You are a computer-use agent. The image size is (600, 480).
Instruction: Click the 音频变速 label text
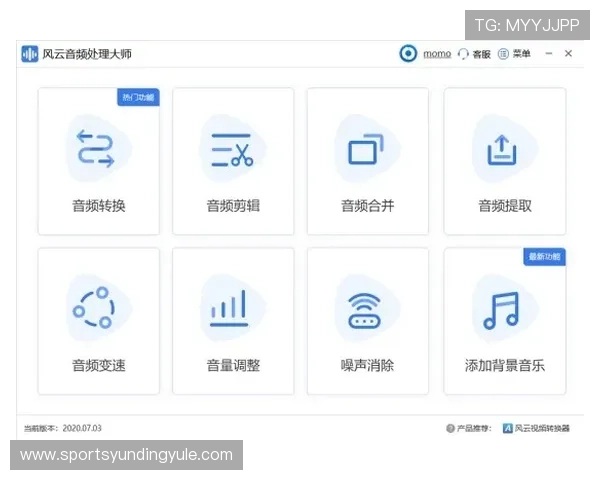(99, 365)
